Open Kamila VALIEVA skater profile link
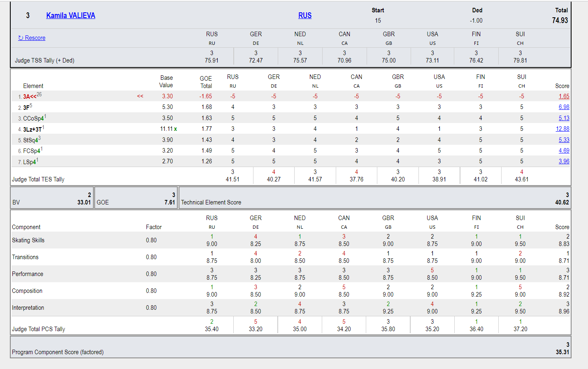This screenshot has height=369, width=588. pyautogui.click(x=70, y=16)
